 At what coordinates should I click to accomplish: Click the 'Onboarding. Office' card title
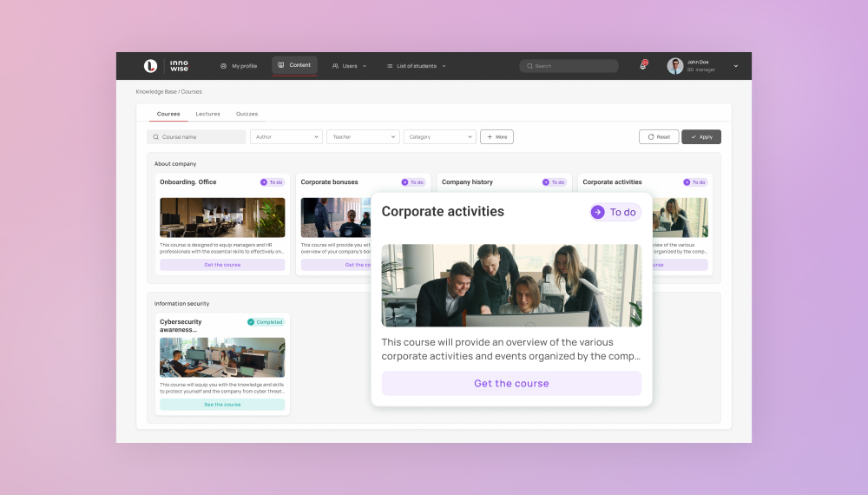click(x=188, y=182)
